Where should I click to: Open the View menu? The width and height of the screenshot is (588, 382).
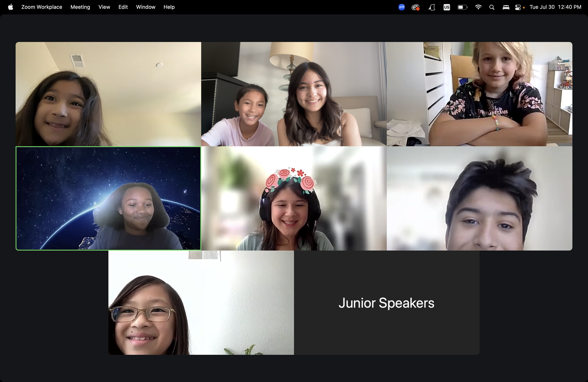click(104, 7)
